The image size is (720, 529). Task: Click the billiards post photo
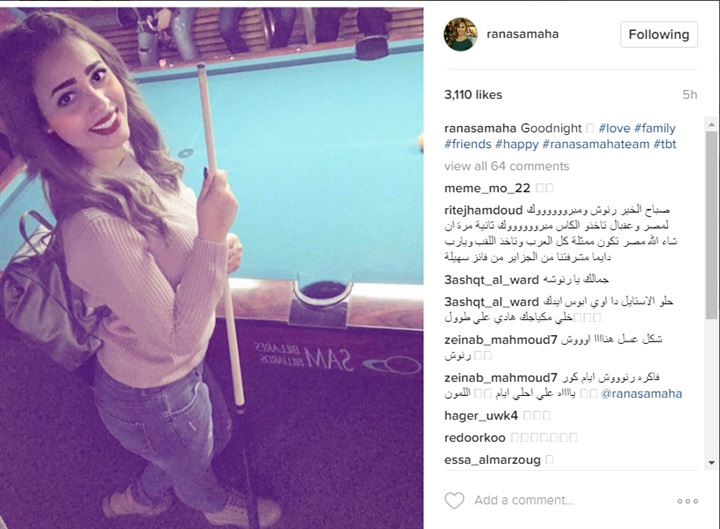212,268
